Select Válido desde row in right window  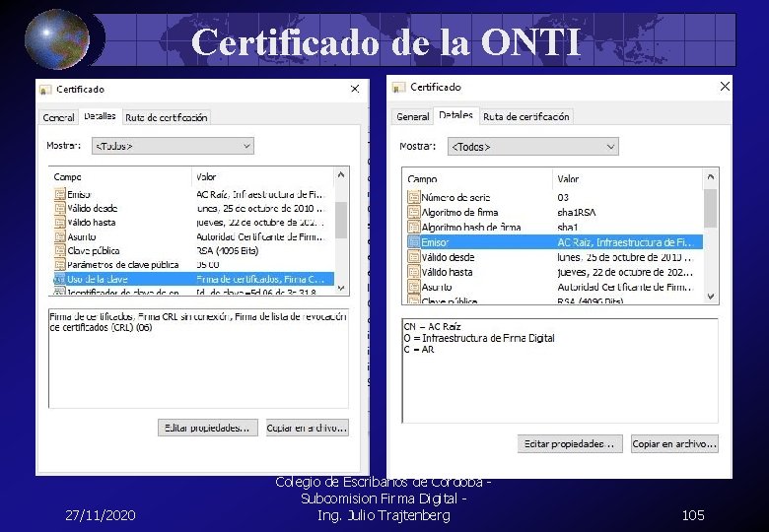point(555,257)
